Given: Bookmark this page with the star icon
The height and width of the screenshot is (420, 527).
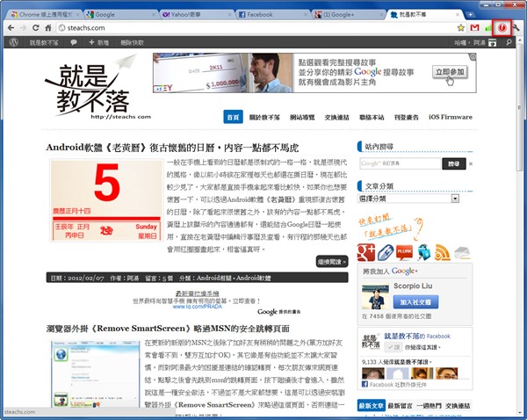Looking at the screenshot, I should (x=461, y=28).
